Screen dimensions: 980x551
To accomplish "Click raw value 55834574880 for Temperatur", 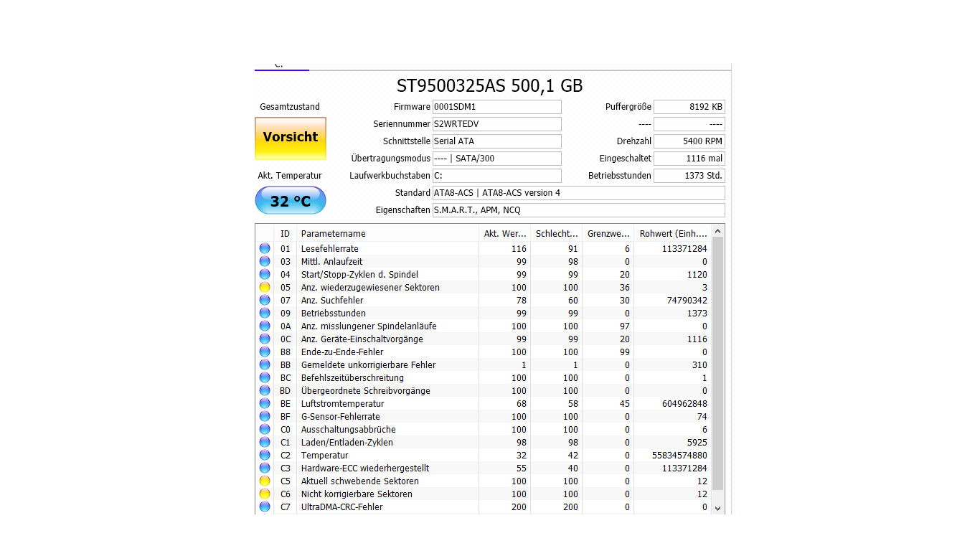I will (679, 456).
